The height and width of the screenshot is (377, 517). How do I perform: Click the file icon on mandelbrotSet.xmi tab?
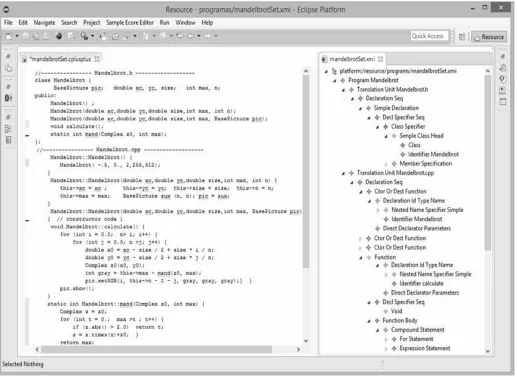coord(324,59)
